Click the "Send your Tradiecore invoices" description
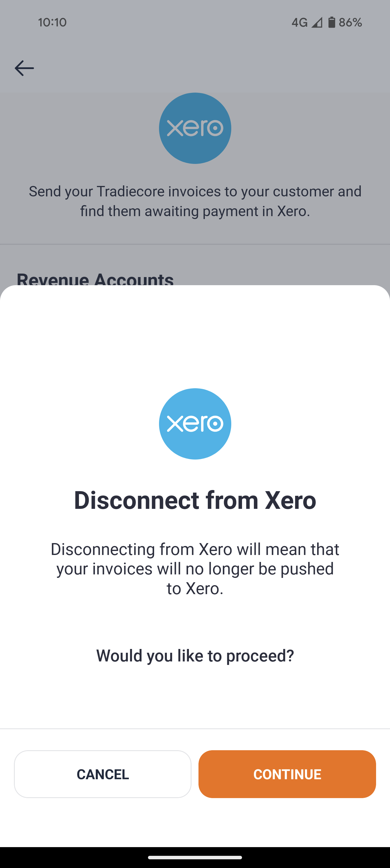The height and width of the screenshot is (868, 390). click(x=195, y=191)
